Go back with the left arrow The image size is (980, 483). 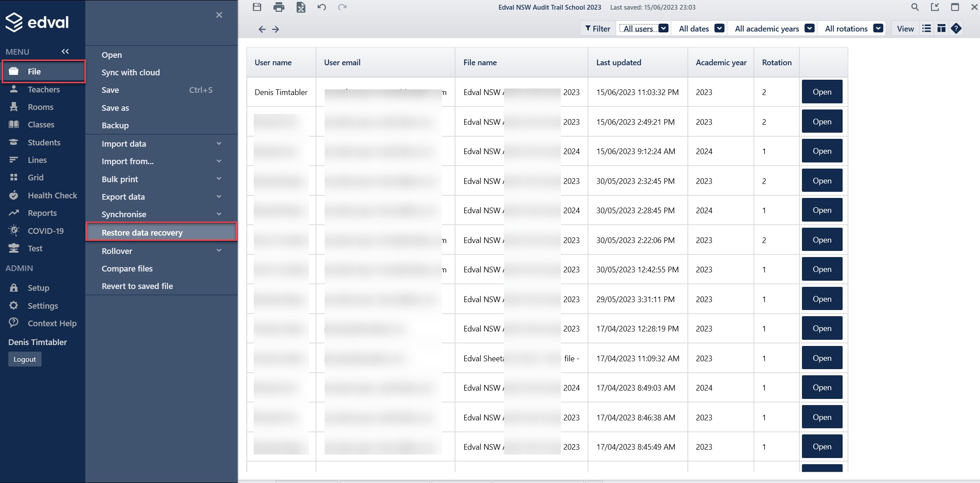(x=262, y=29)
